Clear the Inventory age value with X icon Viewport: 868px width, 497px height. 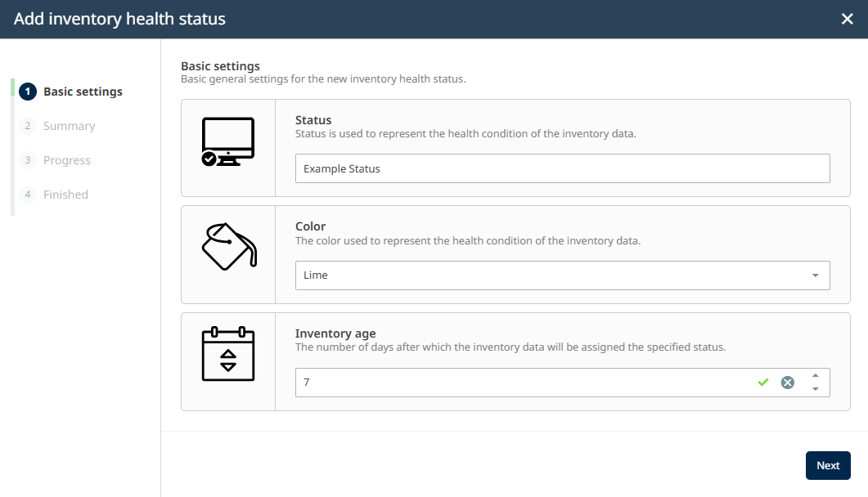click(787, 382)
